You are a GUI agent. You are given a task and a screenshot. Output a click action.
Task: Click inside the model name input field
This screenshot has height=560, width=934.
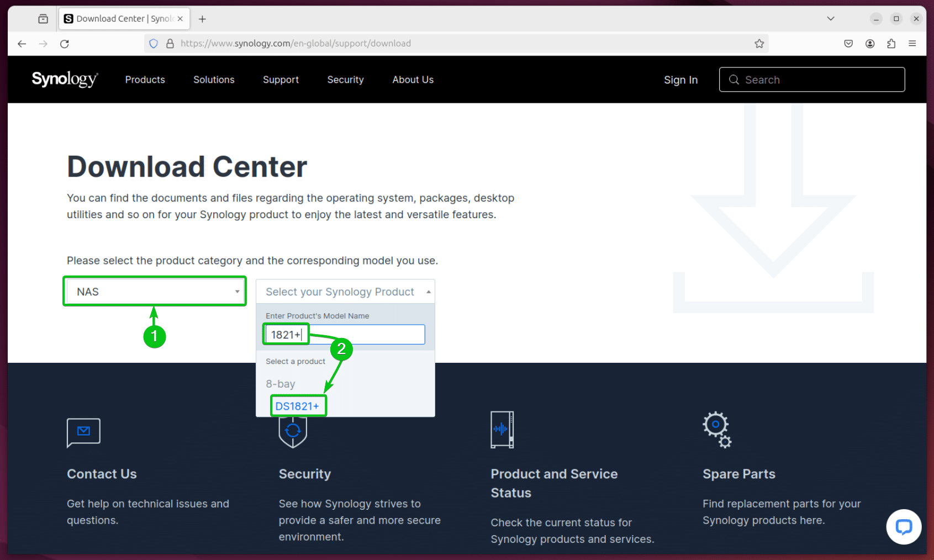pyautogui.click(x=342, y=334)
